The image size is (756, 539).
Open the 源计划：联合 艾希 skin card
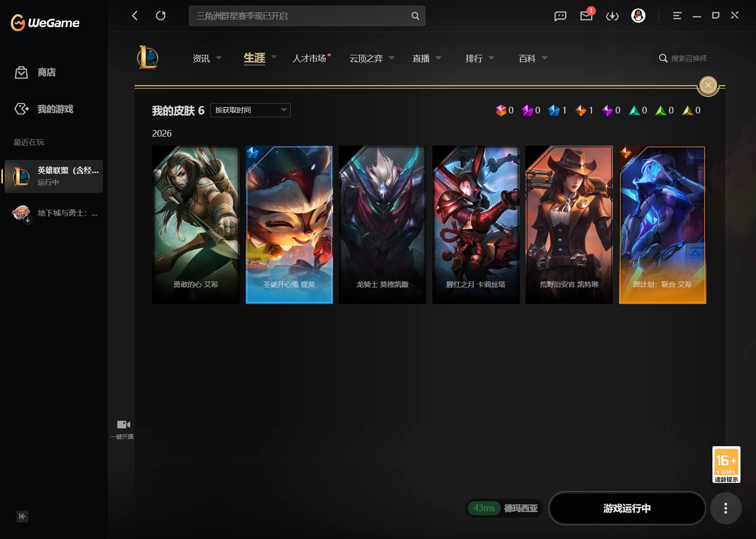point(662,225)
